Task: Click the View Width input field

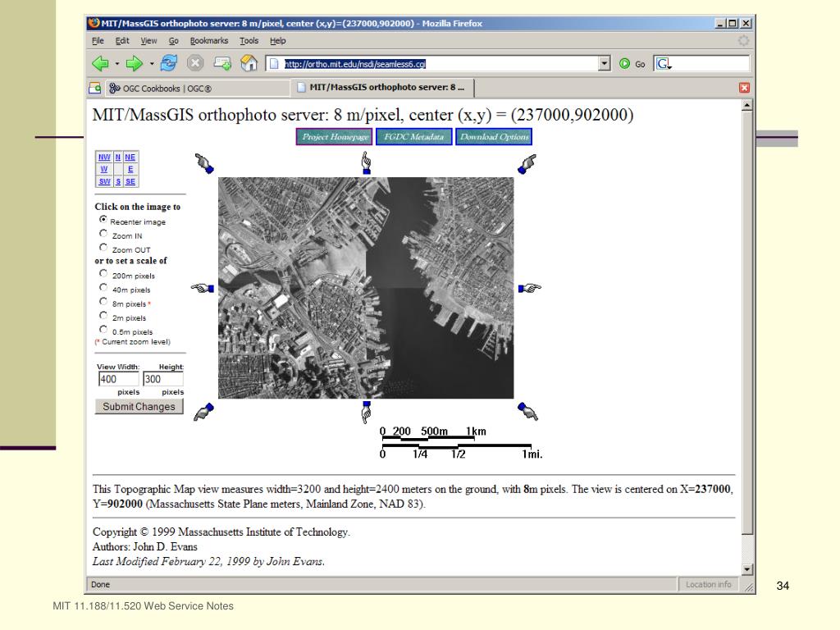Action: click(x=118, y=379)
